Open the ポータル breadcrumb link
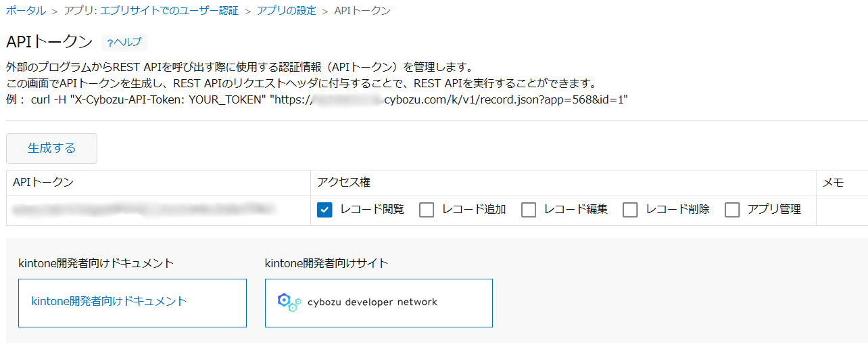 (x=26, y=11)
